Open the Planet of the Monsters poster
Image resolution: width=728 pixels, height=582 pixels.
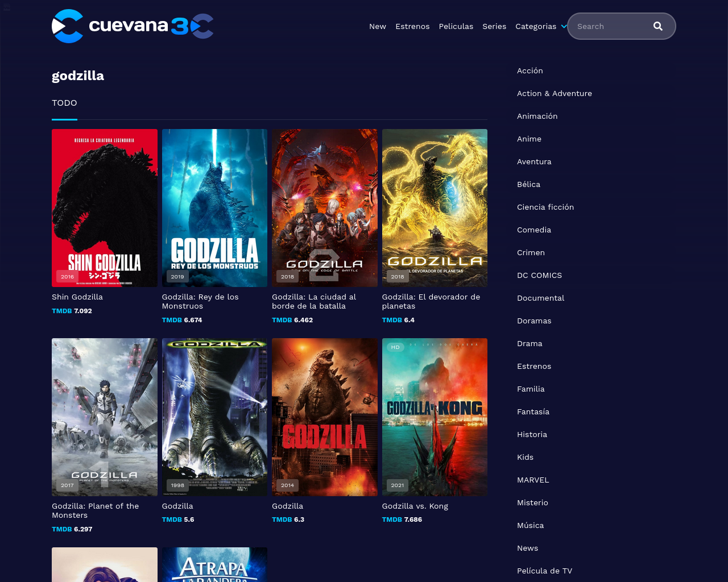pyautogui.click(x=105, y=417)
